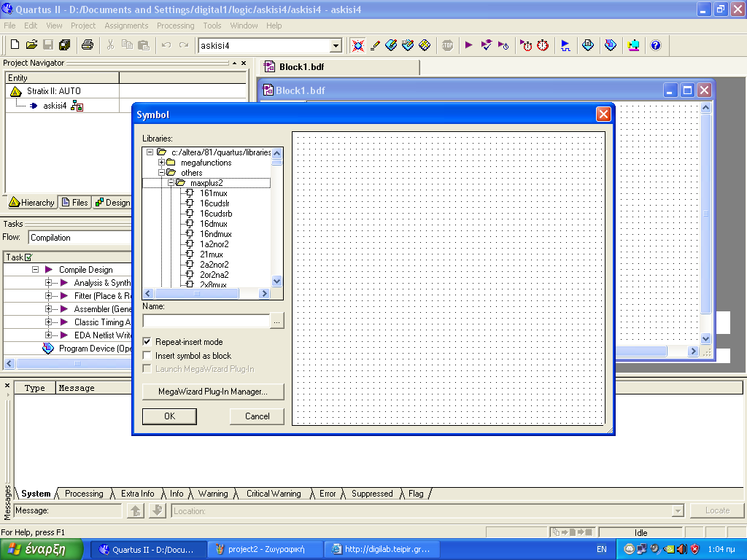Collapse the maxplus2 folder node

[171, 183]
